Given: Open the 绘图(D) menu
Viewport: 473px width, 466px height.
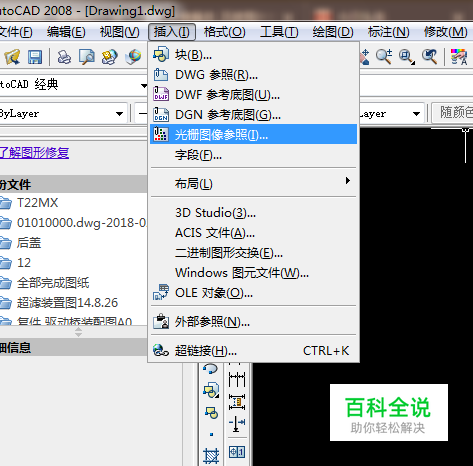Looking at the screenshot, I should coord(333,32).
